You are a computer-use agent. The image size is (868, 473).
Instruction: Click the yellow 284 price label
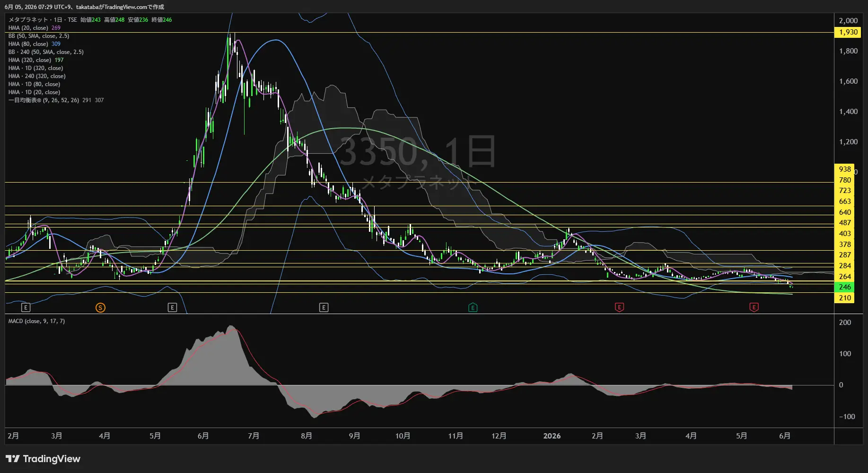(x=845, y=266)
